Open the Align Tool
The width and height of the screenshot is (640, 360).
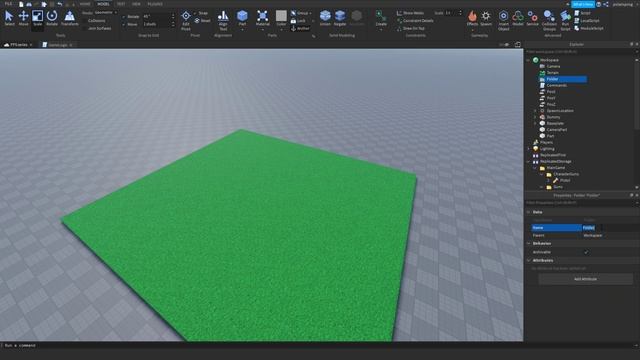coord(223,20)
